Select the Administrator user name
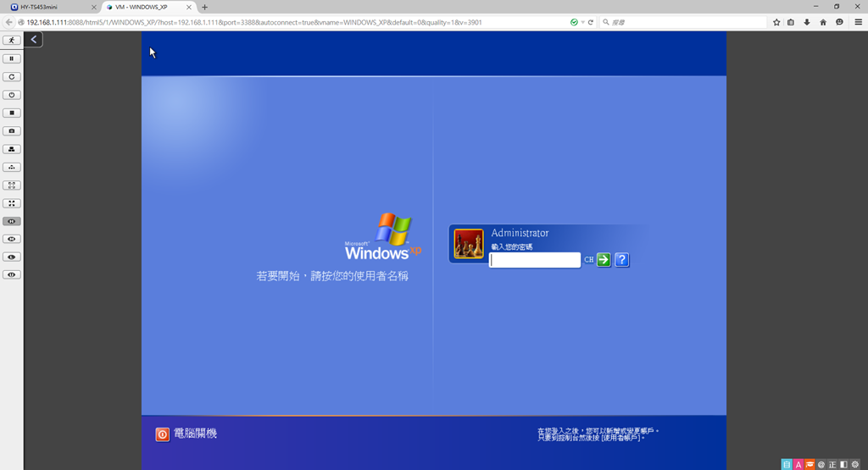The image size is (868, 470). [x=520, y=234]
